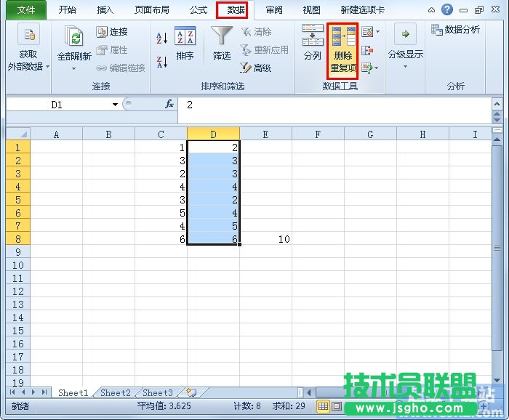Viewport: 509px width, 420px height.
Task: Click the Select All corner button
Action: tap(18, 134)
